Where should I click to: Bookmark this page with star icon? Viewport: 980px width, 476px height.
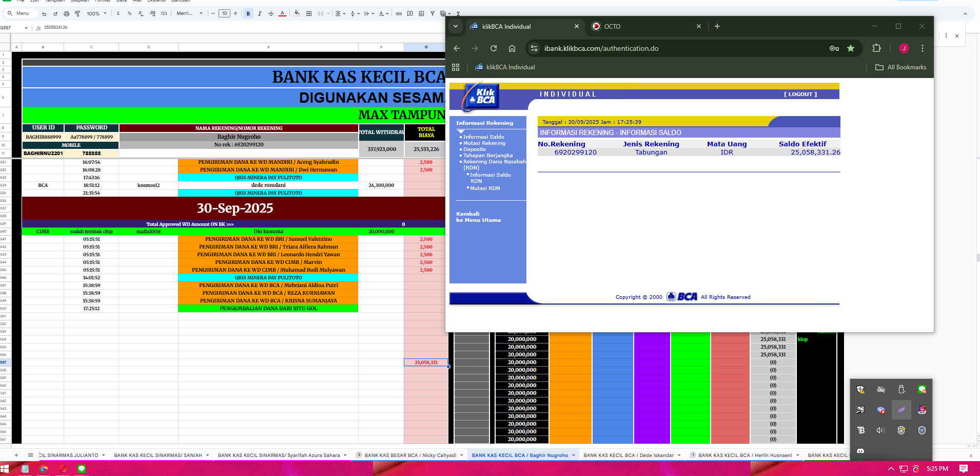[851, 48]
